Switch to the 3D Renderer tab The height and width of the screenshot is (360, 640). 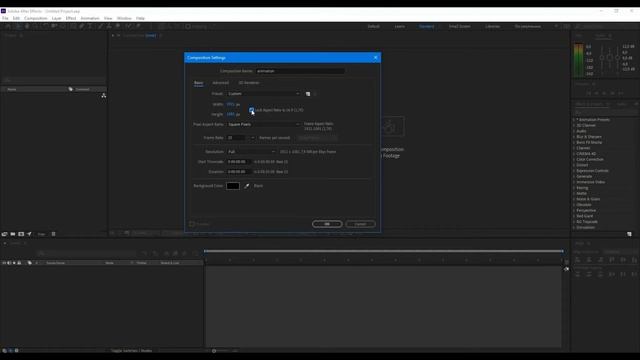point(249,83)
